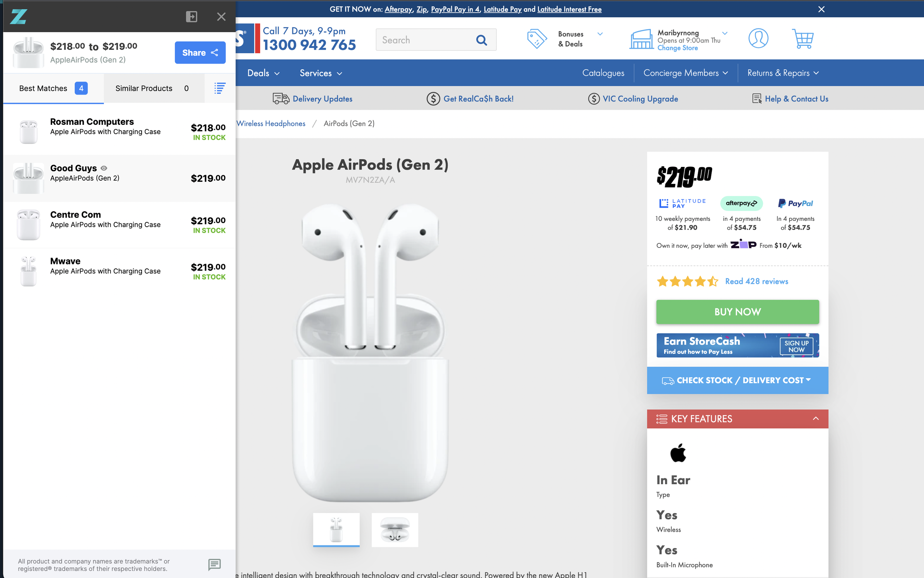Click the shopping cart icon
Image resolution: width=924 pixels, height=578 pixels.
click(x=802, y=39)
